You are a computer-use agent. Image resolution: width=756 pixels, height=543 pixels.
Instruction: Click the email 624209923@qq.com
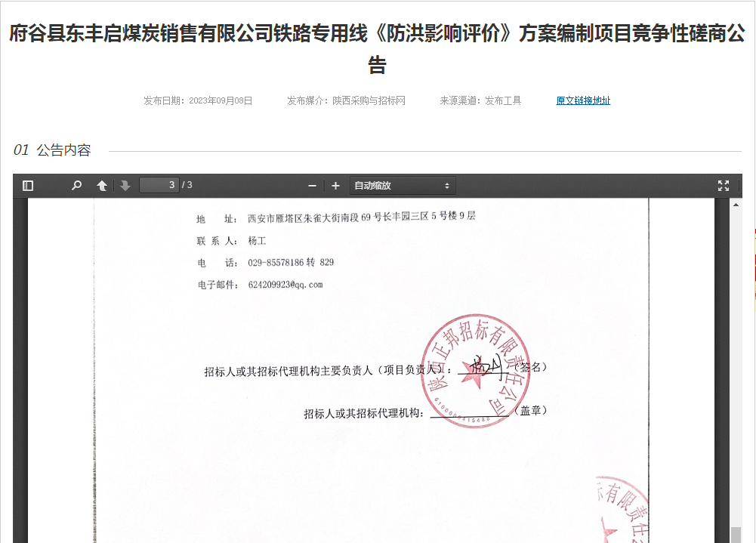click(x=285, y=285)
